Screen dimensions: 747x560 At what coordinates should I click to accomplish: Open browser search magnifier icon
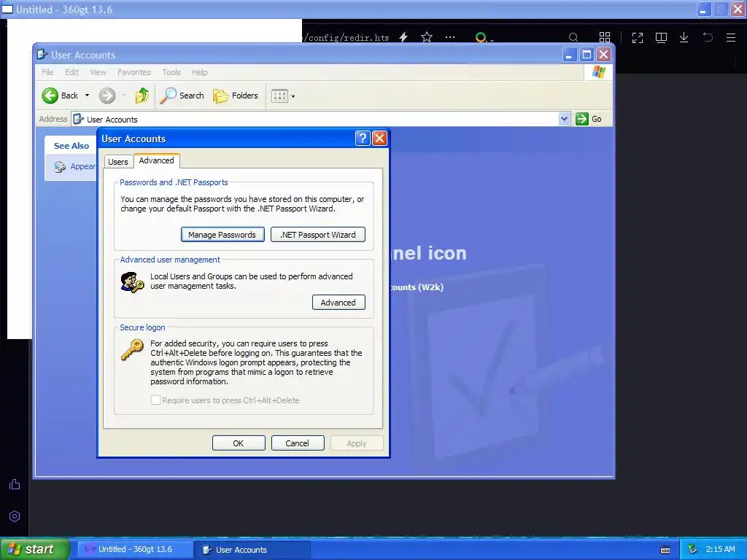coord(573,37)
